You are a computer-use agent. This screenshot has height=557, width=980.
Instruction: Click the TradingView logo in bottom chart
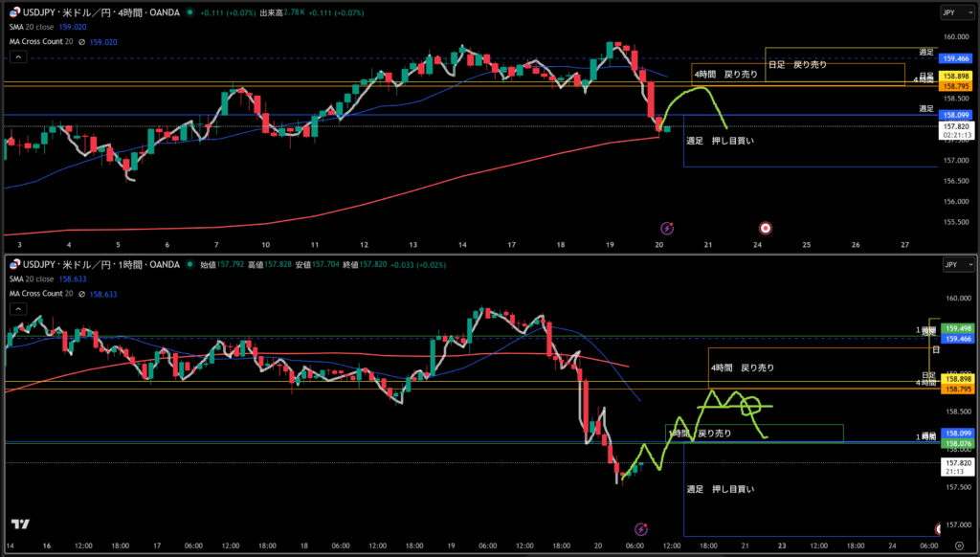[18, 524]
